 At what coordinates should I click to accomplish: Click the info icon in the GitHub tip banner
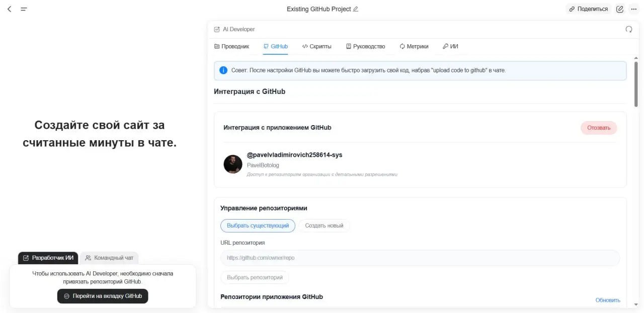click(x=223, y=70)
